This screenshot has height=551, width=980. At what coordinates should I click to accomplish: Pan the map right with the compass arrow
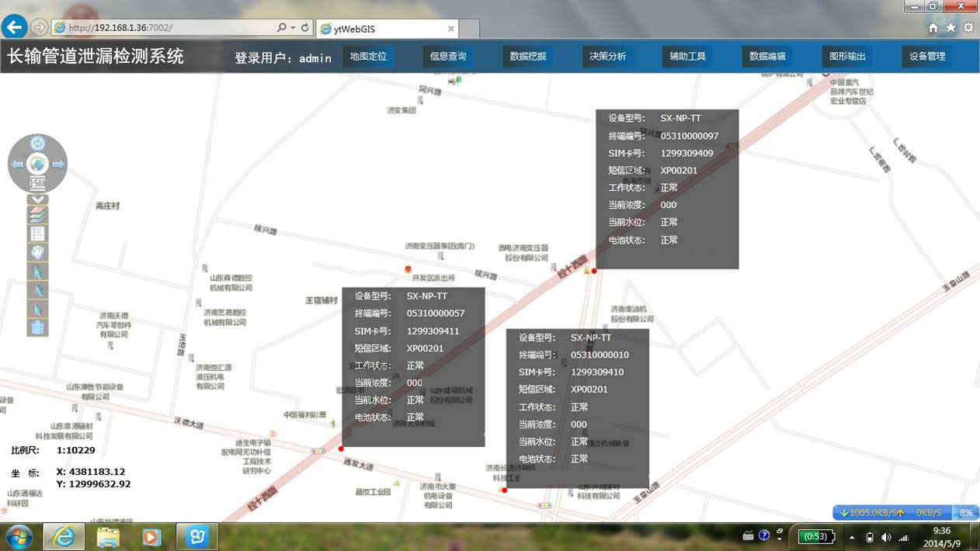57,165
